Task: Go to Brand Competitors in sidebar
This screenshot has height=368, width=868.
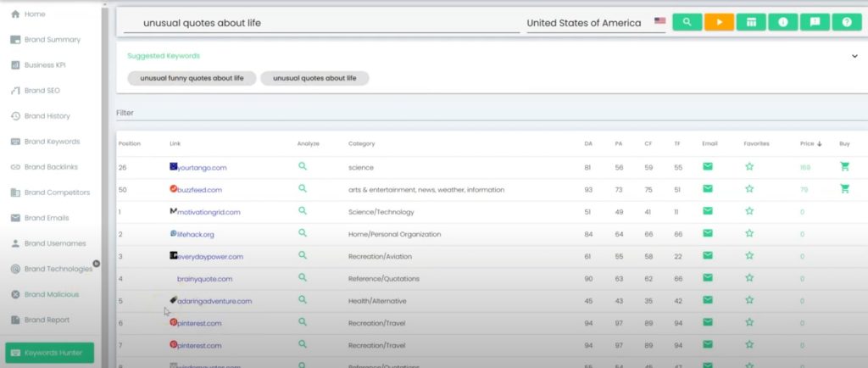Action: (x=56, y=192)
